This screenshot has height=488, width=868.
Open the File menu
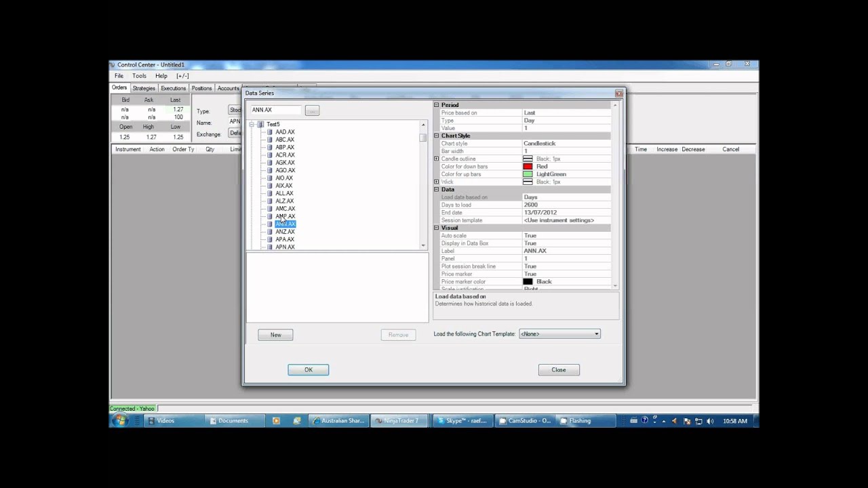click(119, 76)
